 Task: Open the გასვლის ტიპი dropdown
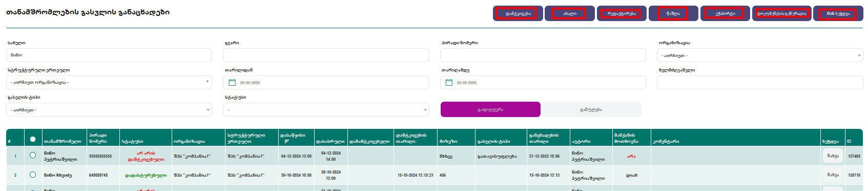pos(109,110)
